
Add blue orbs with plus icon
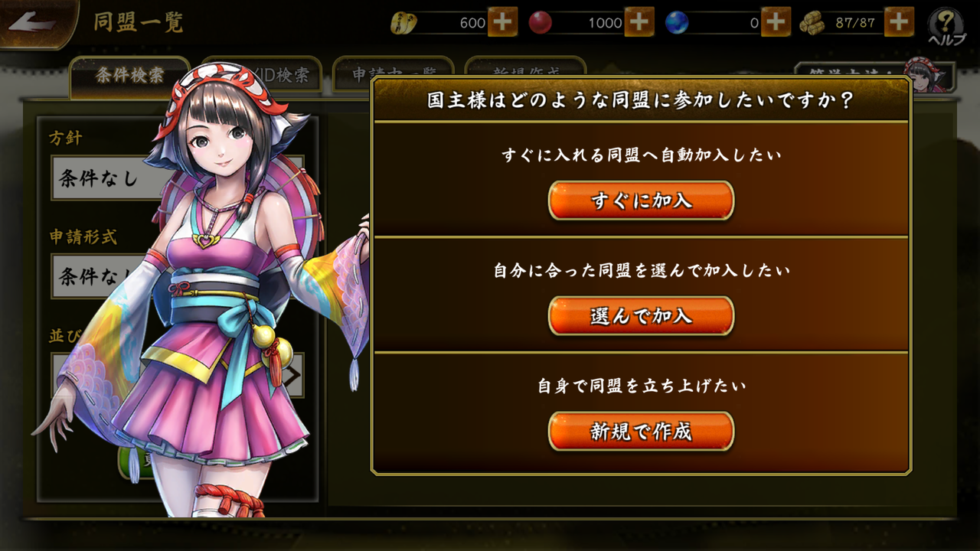[776, 22]
